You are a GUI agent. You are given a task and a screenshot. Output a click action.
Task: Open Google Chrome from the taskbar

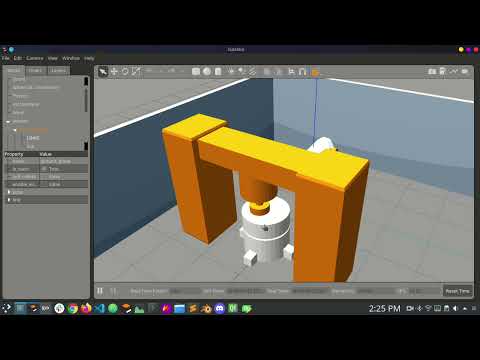pos(72,309)
